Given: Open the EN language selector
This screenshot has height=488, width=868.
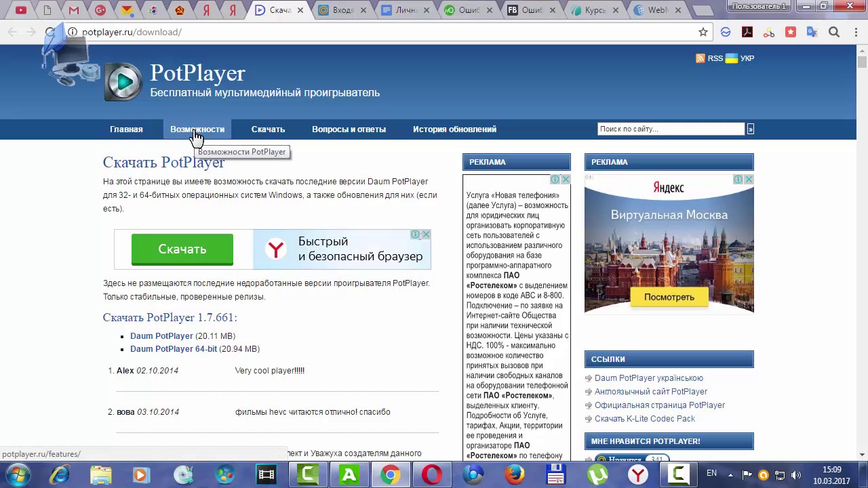Looking at the screenshot, I should [x=711, y=473].
